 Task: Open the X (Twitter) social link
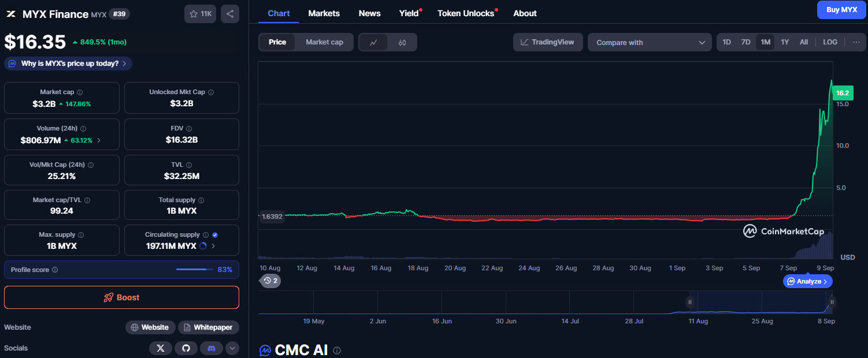pyautogui.click(x=161, y=348)
